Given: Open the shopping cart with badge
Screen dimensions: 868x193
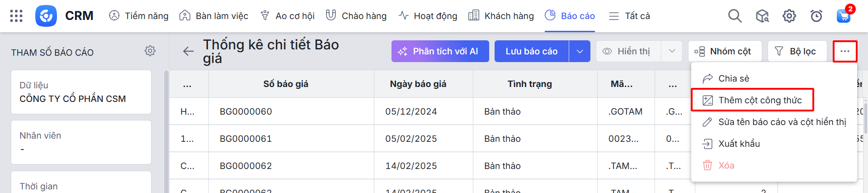Looking at the screenshot, I should [x=844, y=15].
